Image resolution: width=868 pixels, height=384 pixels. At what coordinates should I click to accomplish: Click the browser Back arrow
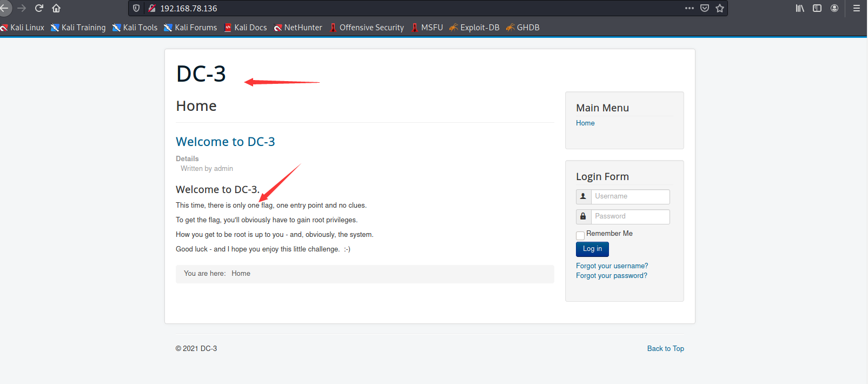[x=4, y=8]
